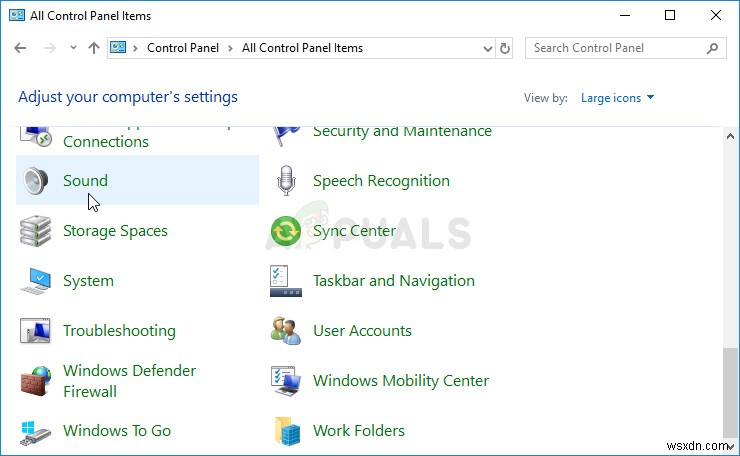Image resolution: width=740 pixels, height=456 pixels.
Task: Click the Control Panel icon in address bar
Action: point(118,48)
